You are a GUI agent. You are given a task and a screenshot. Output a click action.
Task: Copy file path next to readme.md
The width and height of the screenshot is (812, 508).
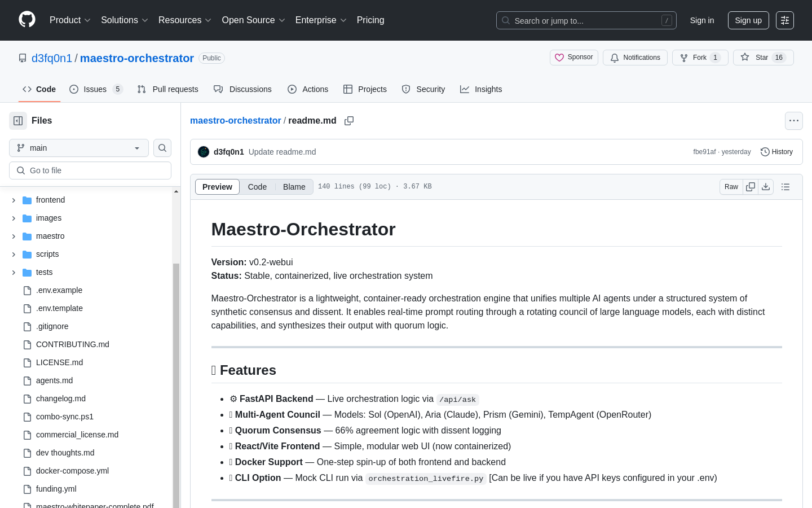pos(349,121)
